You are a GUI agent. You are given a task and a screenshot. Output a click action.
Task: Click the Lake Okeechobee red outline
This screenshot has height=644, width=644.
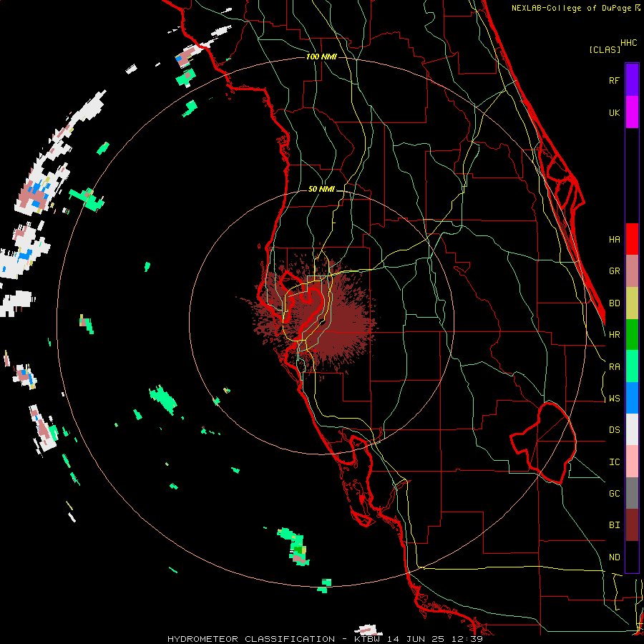pos(543,443)
